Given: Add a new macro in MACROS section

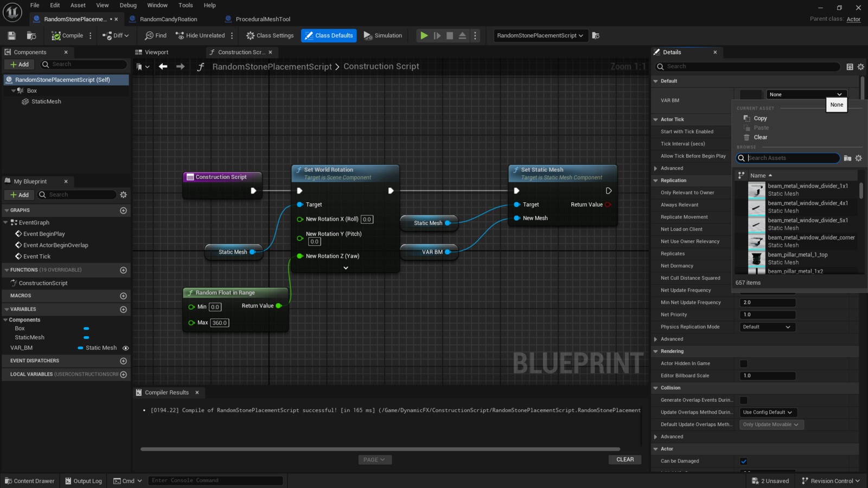Looking at the screenshot, I should point(123,296).
